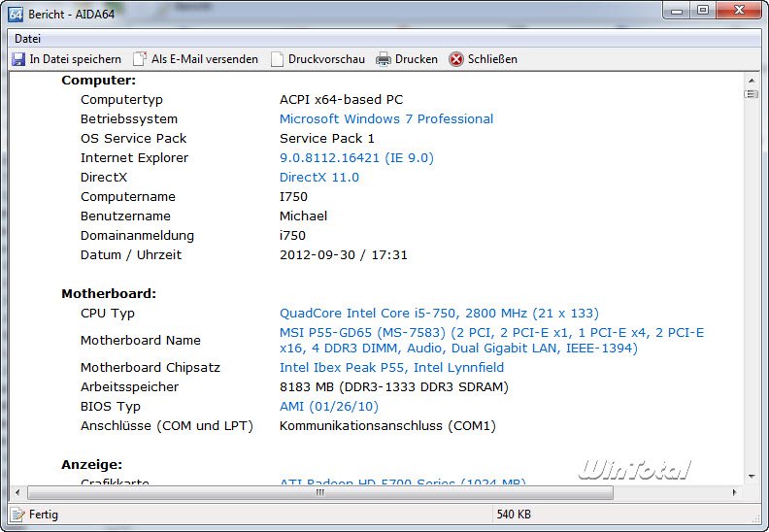Click the Service Pack 1 value
This screenshot has width=769, height=532.
tap(327, 139)
